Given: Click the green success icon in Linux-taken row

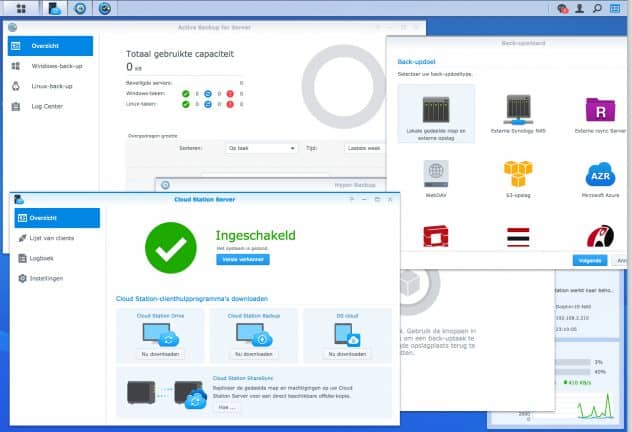Looking at the screenshot, I should pyautogui.click(x=185, y=104).
